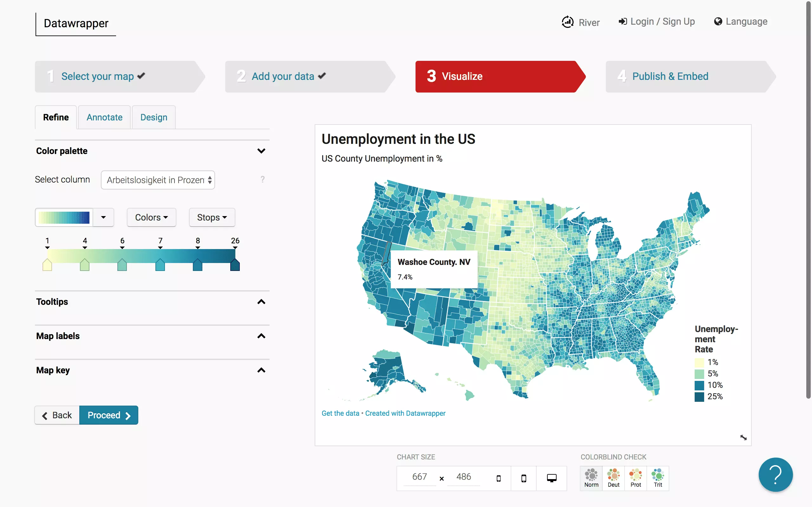The image size is (812, 507).
Task: Click the River dashboard icon
Action: pyautogui.click(x=567, y=22)
